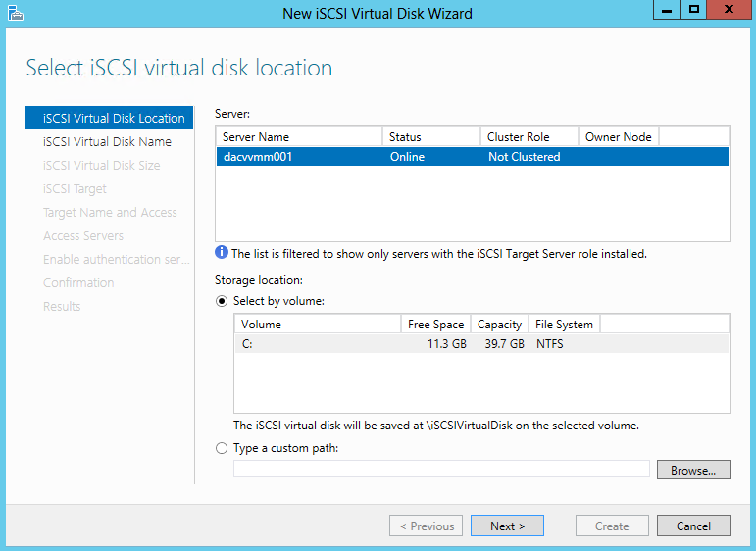This screenshot has height=551, width=756.
Task: Minimize the wizard window
Action: click(667, 10)
